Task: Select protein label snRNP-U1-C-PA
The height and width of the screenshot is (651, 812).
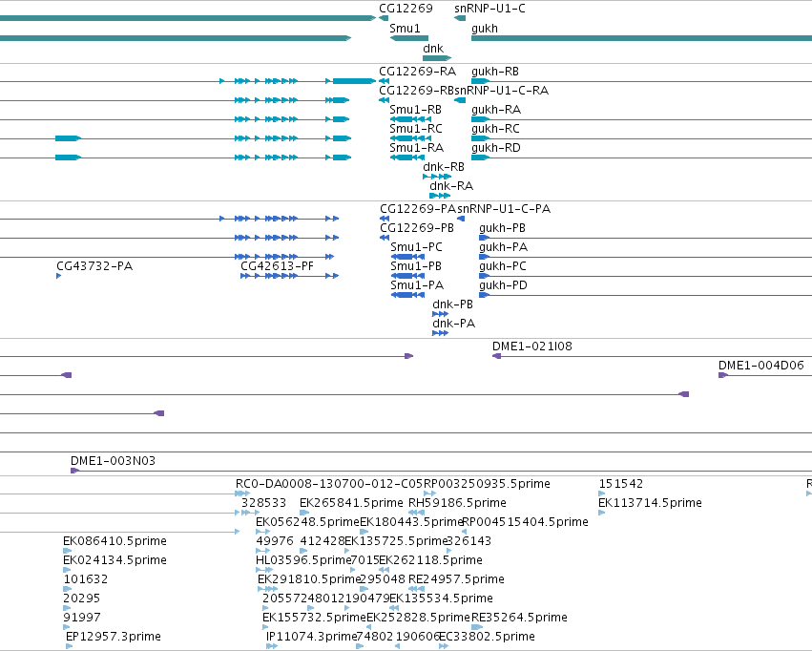Action: pyautogui.click(x=504, y=209)
